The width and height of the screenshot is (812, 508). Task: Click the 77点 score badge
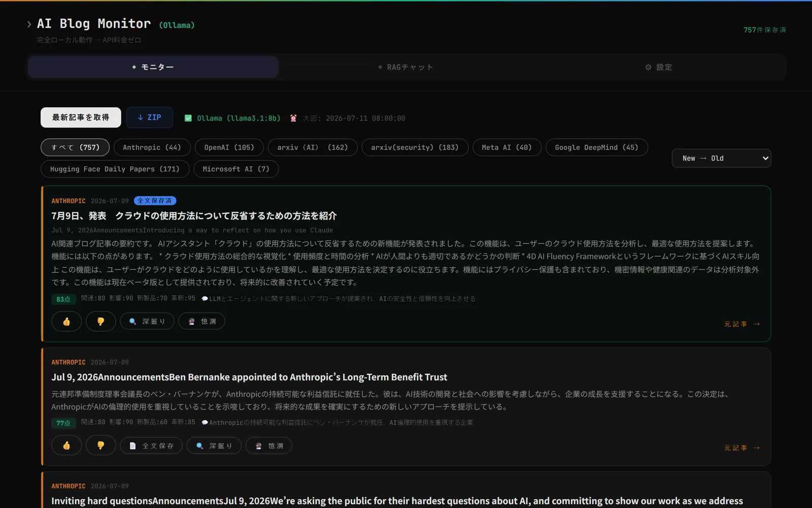click(x=63, y=423)
